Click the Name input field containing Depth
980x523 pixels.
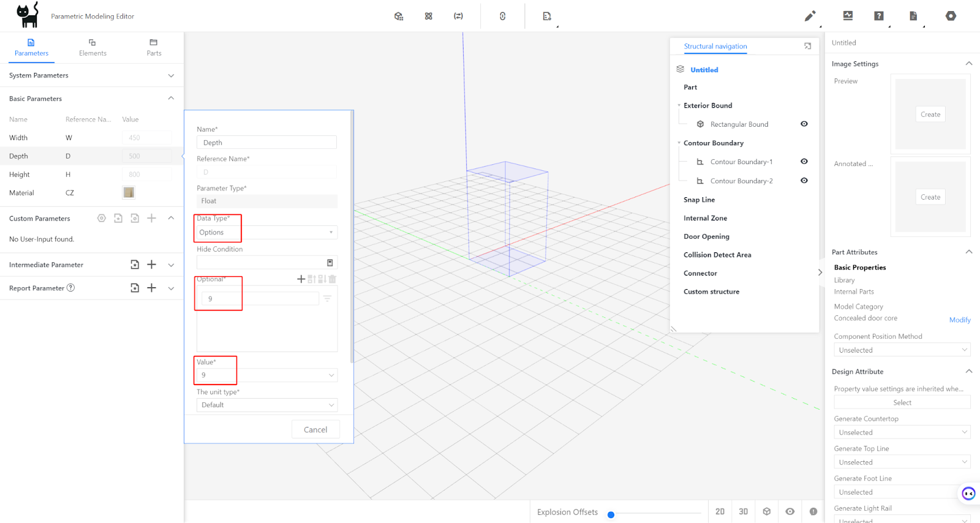[266, 143]
